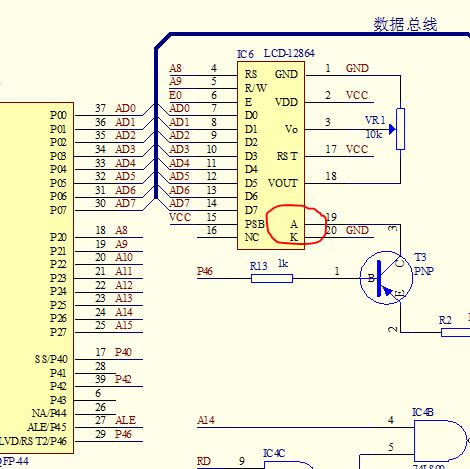Click the GND net label at LCD pin 1
Image resolution: width=470 pixels, height=469 pixels.
[x=357, y=68]
